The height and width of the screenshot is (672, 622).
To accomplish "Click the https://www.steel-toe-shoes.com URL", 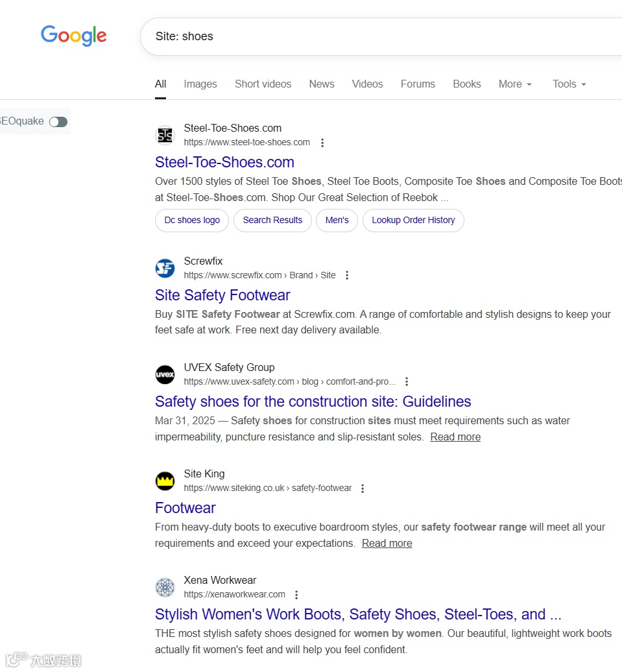I will pos(247,142).
